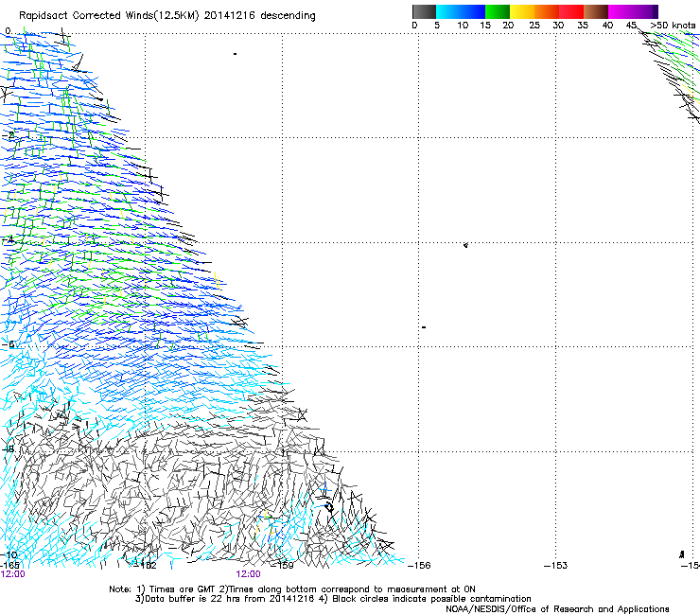Viewport: 700px width, 615px height.
Task: Click the -162 longitude axis label
Action: [147, 566]
